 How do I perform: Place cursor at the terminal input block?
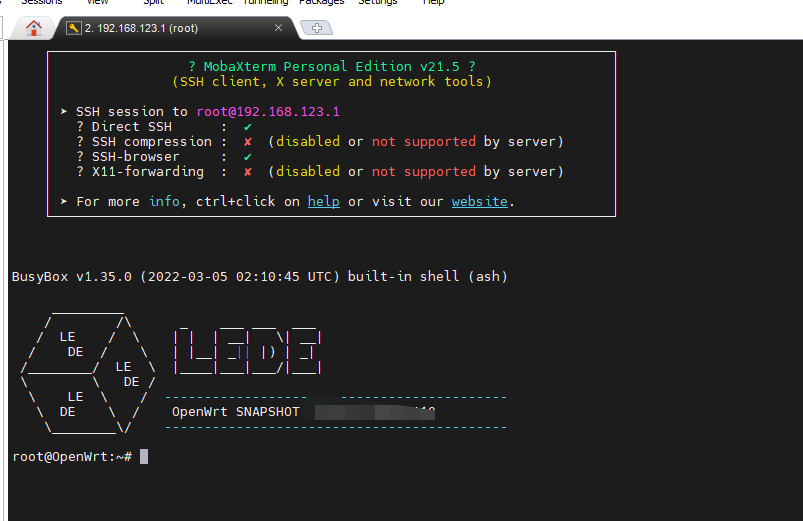click(144, 456)
